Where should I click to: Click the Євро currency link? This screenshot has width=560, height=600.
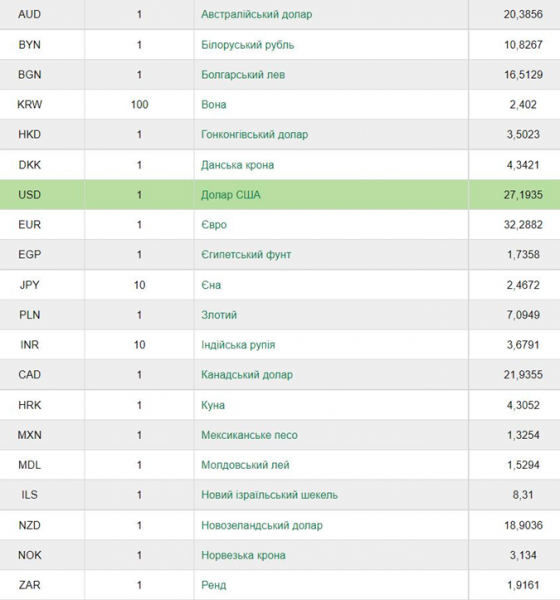point(214,225)
